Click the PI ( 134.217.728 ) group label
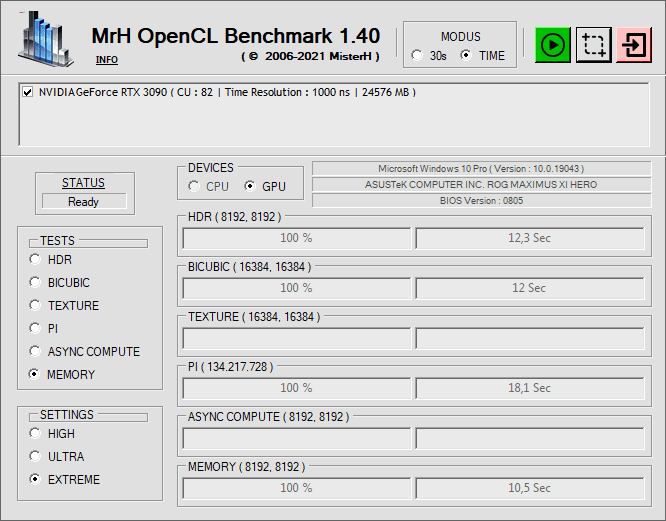Viewport: 666px width, 521px height. tap(230, 367)
